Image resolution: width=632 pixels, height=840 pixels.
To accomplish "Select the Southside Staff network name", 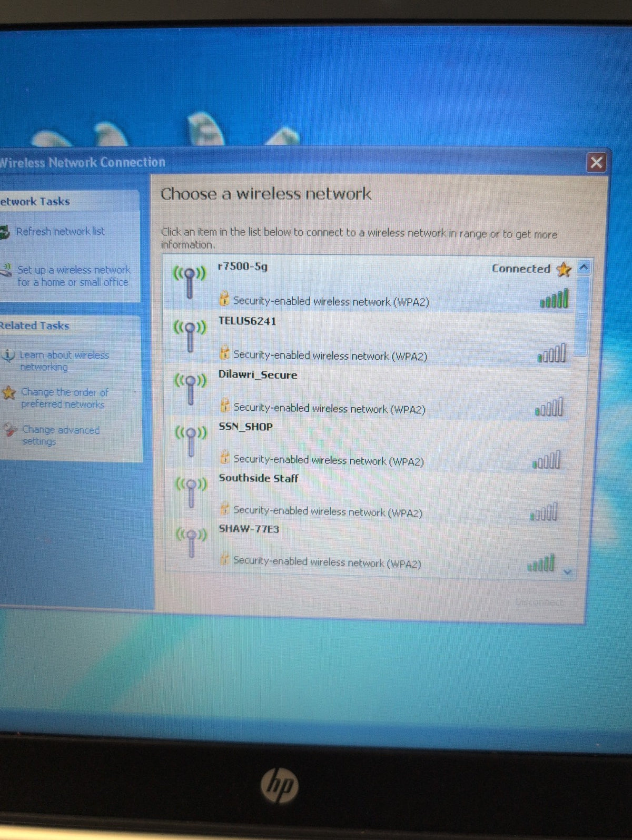I will click(259, 478).
